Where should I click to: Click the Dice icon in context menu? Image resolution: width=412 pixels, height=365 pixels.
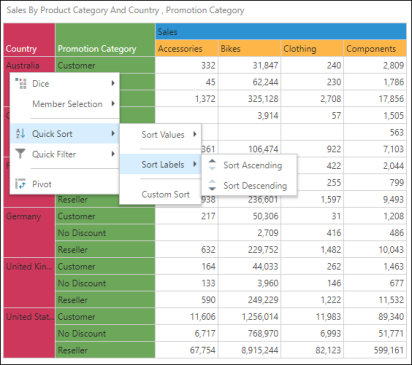tap(21, 83)
